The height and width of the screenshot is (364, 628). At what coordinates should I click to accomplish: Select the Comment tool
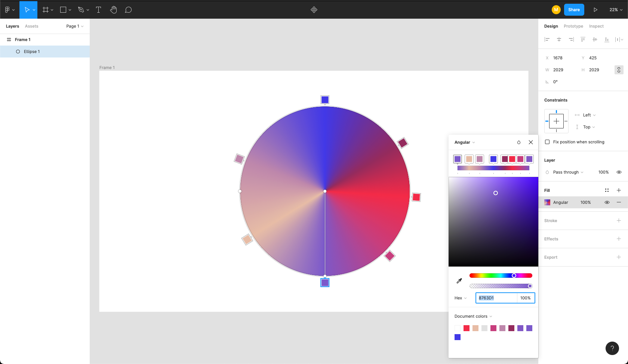(128, 10)
